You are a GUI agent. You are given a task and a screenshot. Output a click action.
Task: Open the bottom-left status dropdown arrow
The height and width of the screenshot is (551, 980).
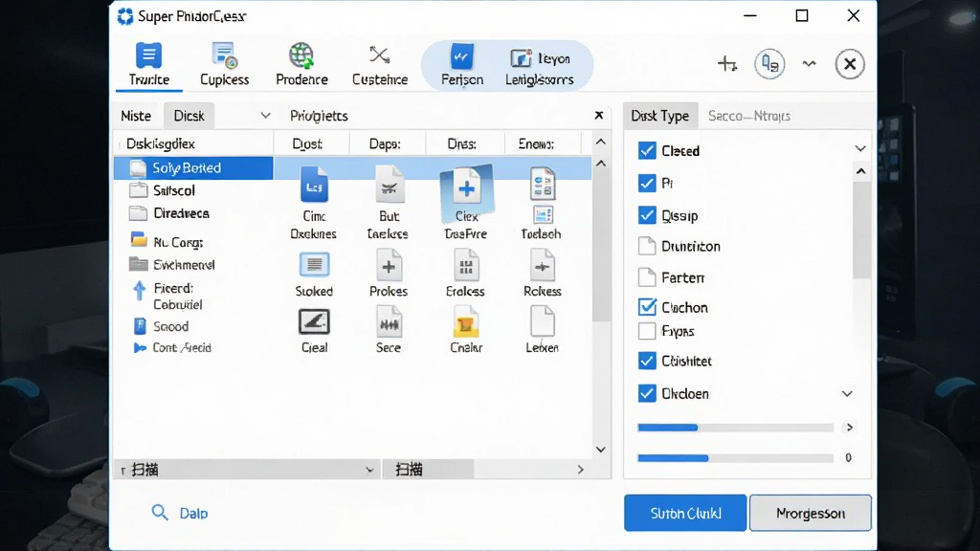coord(369,470)
